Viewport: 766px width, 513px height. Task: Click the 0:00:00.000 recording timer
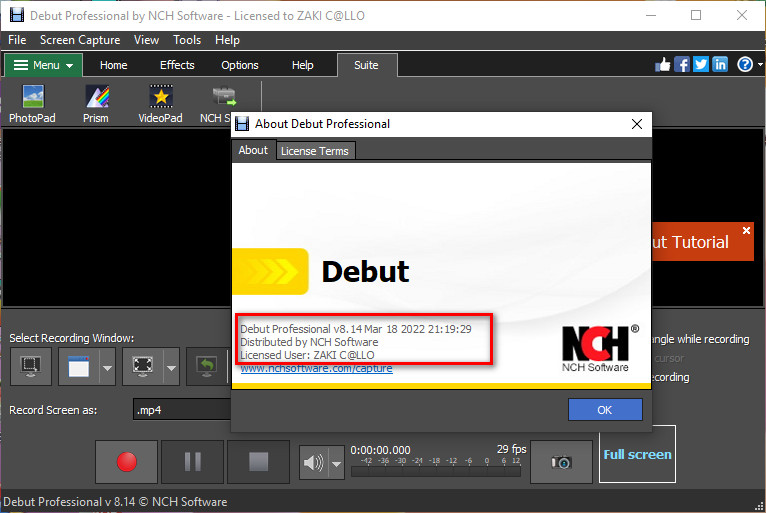click(380, 450)
